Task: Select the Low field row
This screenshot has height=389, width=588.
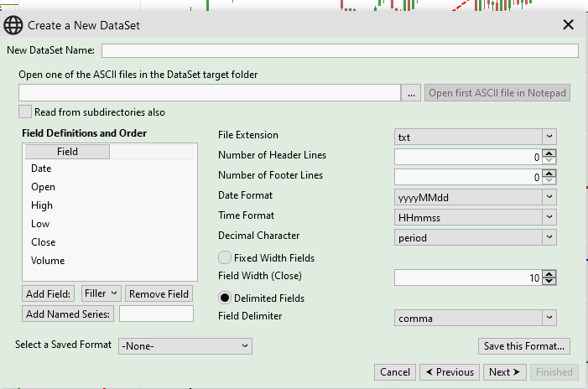Action: pos(110,224)
